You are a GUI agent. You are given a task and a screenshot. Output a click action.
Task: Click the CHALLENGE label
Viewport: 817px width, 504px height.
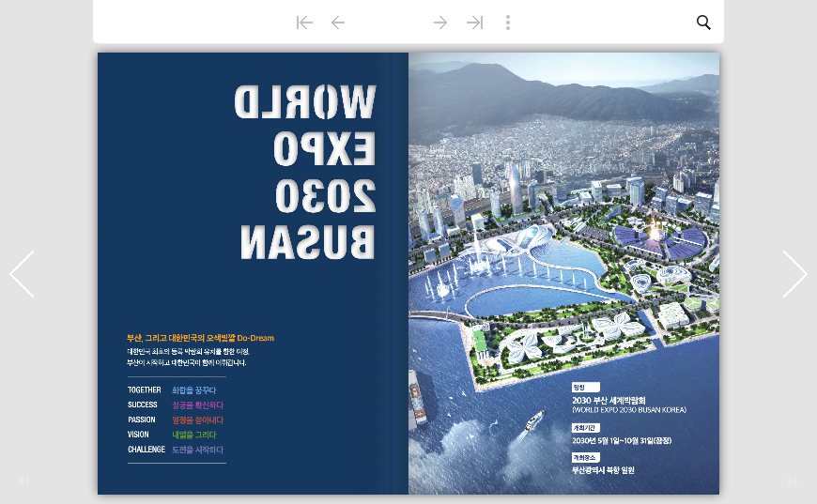tap(146, 450)
